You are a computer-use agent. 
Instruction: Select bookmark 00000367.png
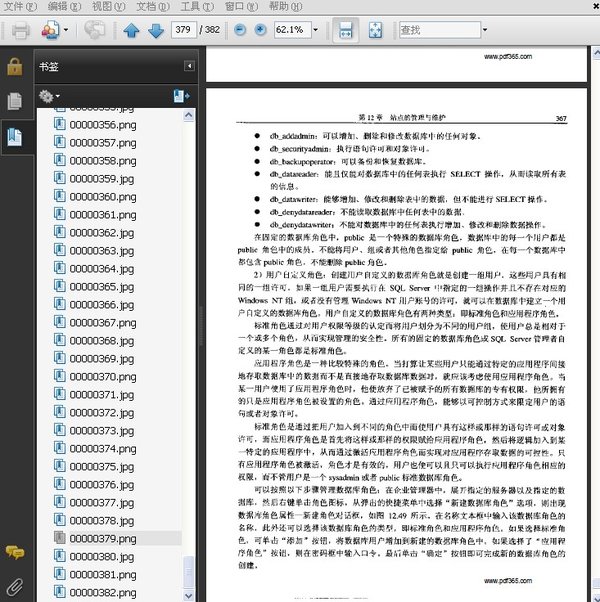(103, 323)
